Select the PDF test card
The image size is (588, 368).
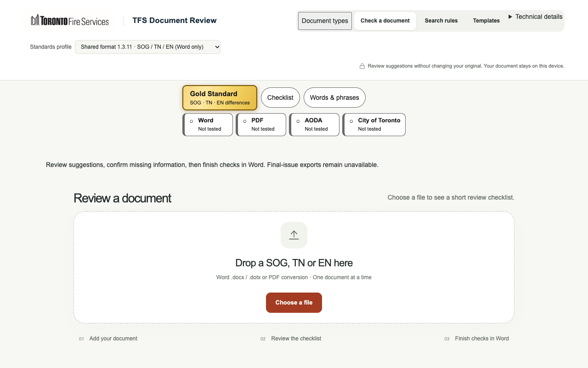[261, 125]
